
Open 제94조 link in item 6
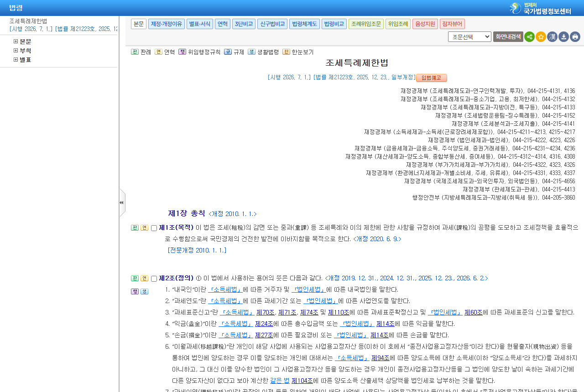[x=380, y=358]
